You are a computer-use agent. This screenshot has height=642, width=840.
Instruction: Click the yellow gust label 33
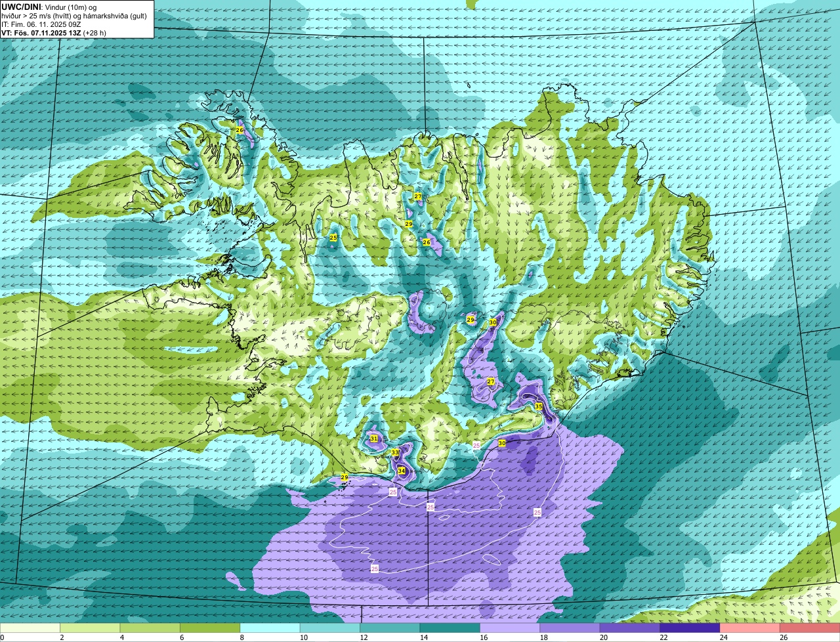click(395, 453)
